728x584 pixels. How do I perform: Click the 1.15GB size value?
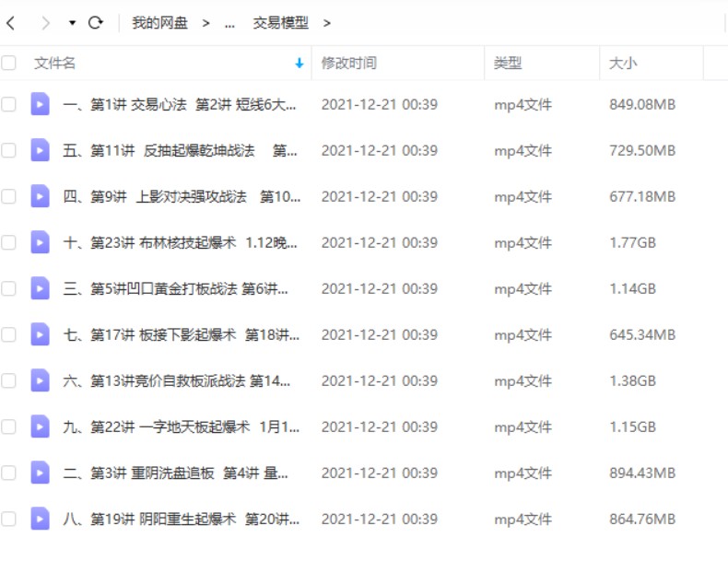(633, 427)
